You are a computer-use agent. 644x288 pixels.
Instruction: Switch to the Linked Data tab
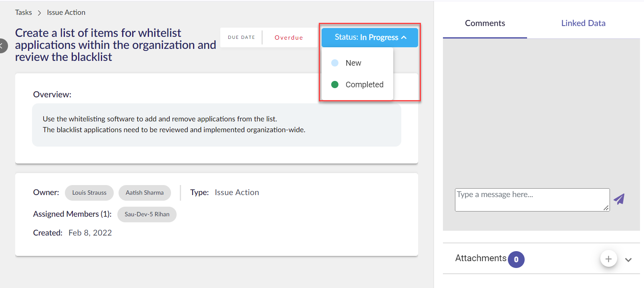click(x=583, y=23)
